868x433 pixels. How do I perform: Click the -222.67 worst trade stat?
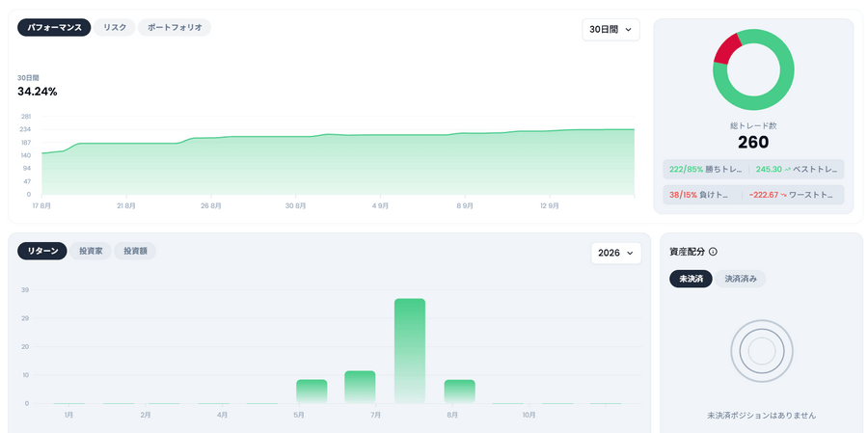791,195
